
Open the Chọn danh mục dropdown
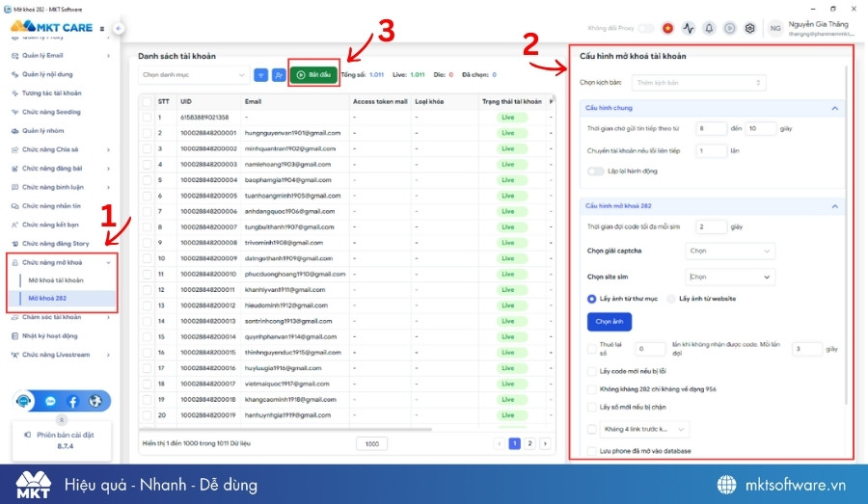pyautogui.click(x=193, y=75)
